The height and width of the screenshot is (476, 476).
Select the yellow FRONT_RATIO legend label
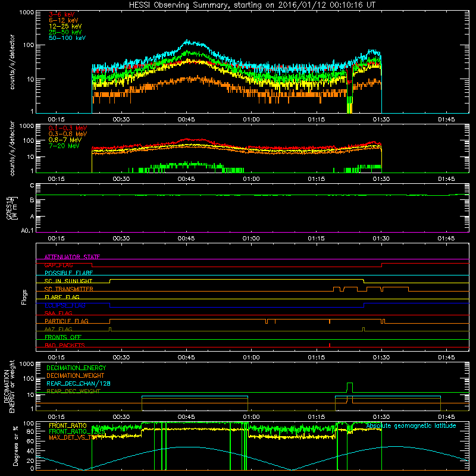click(68, 425)
